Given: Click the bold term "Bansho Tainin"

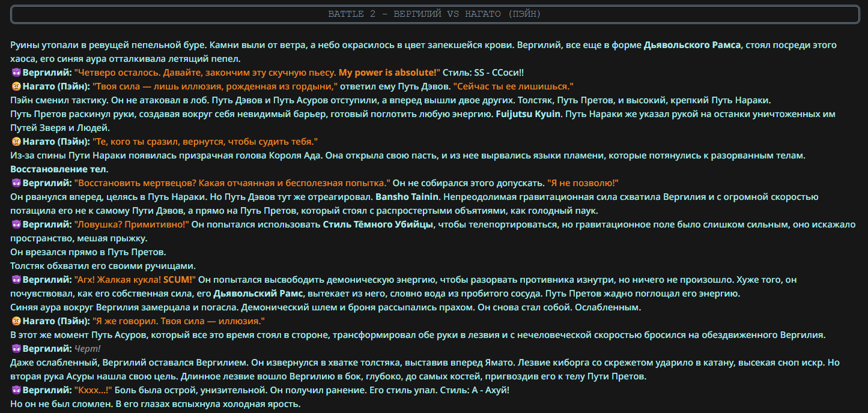Looking at the screenshot, I should coord(406,197).
